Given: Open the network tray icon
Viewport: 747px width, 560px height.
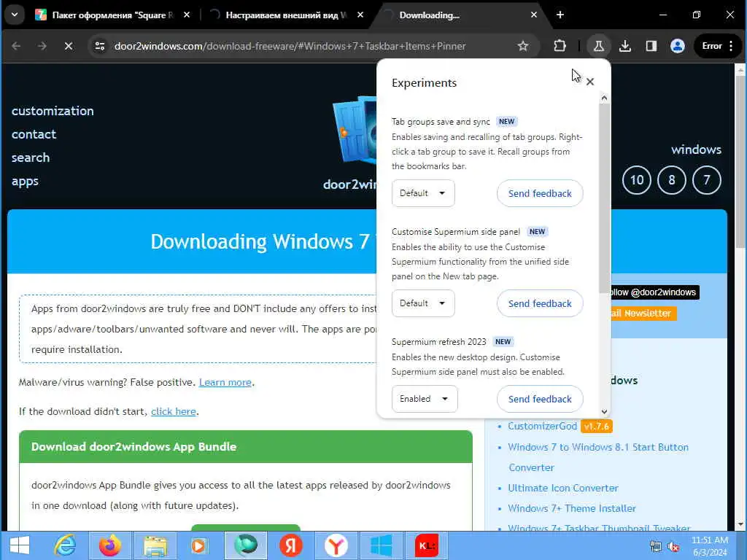Looking at the screenshot, I should (x=656, y=547).
